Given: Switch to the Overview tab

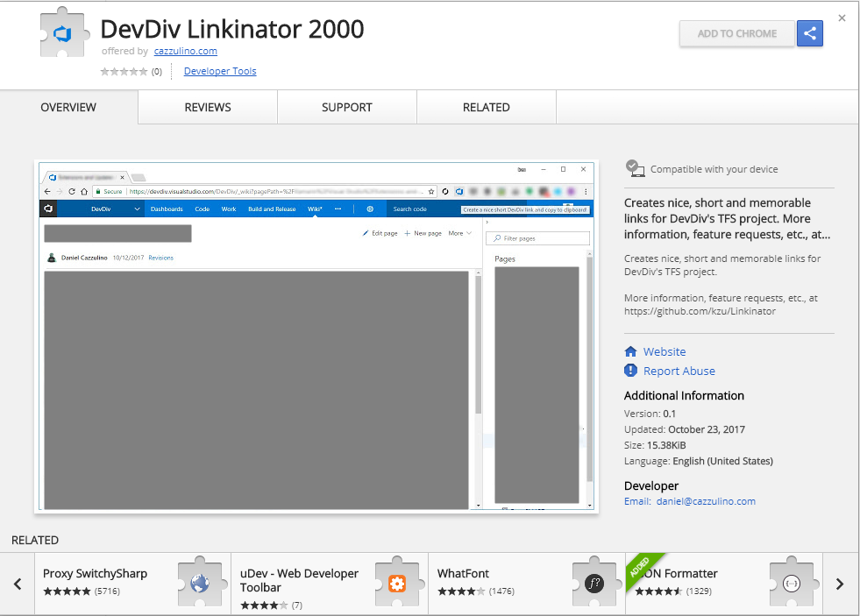Looking at the screenshot, I should (x=68, y=108).
